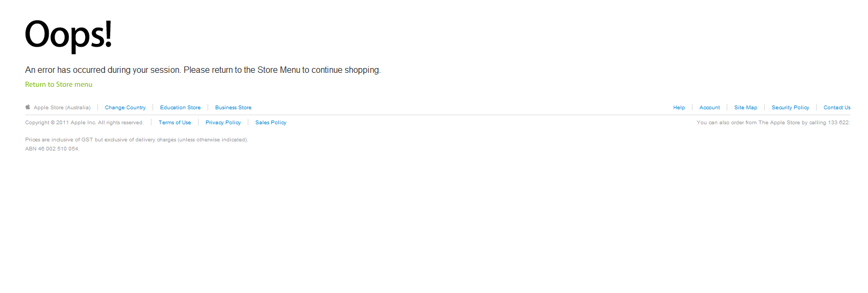Image resolution: width=868 pixels, height=293 pixels.
Task: Open the Education Store link
Action: 180,108
